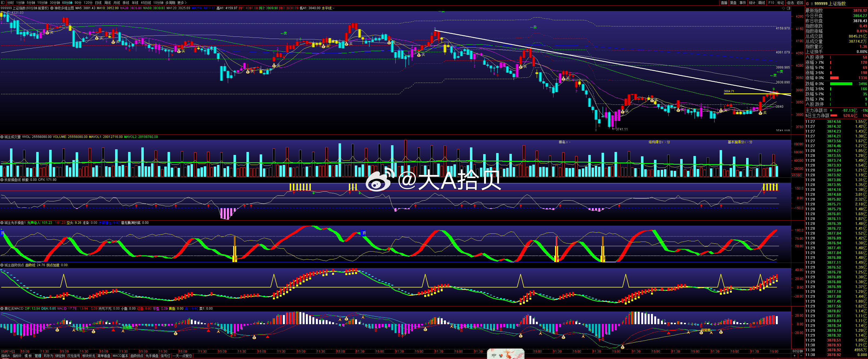The width and height of the screenshot is (868, 359).
Task: Open the 事件 events button
Action: coord(743,3)
